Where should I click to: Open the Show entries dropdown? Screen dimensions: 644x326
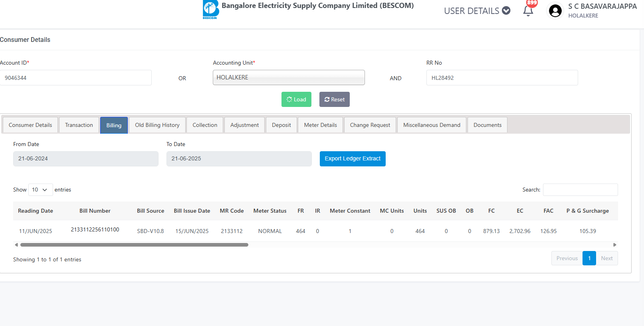(40, 190)
